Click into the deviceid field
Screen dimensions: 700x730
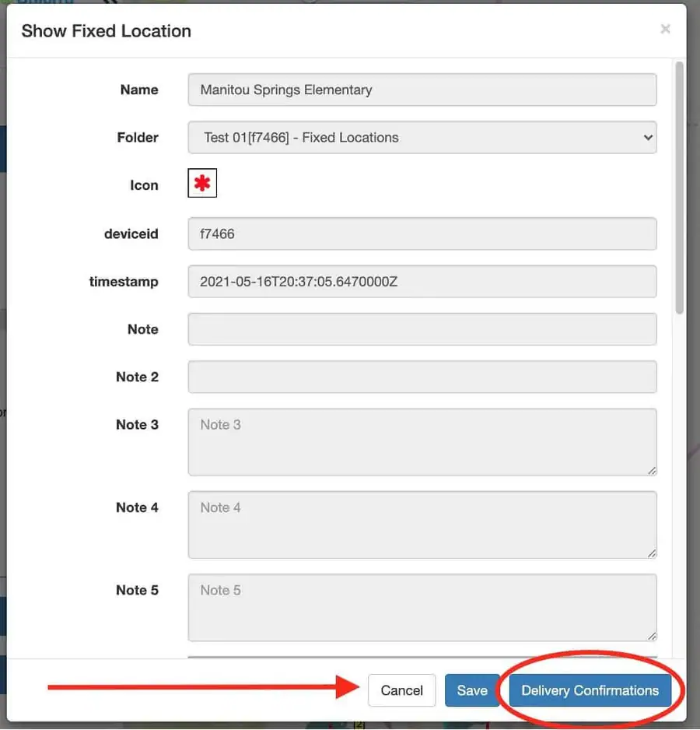[x=422, y=233]
